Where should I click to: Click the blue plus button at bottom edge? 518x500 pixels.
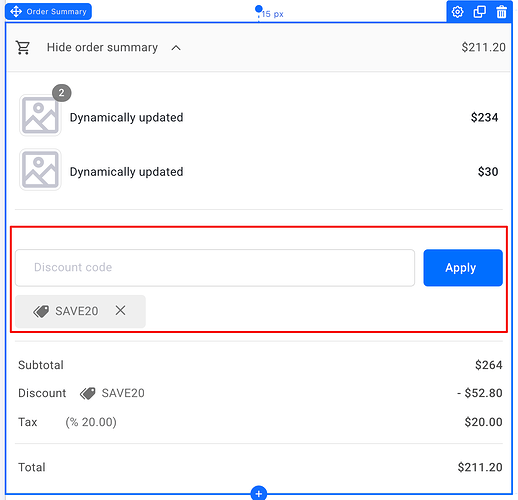[259, 493]
